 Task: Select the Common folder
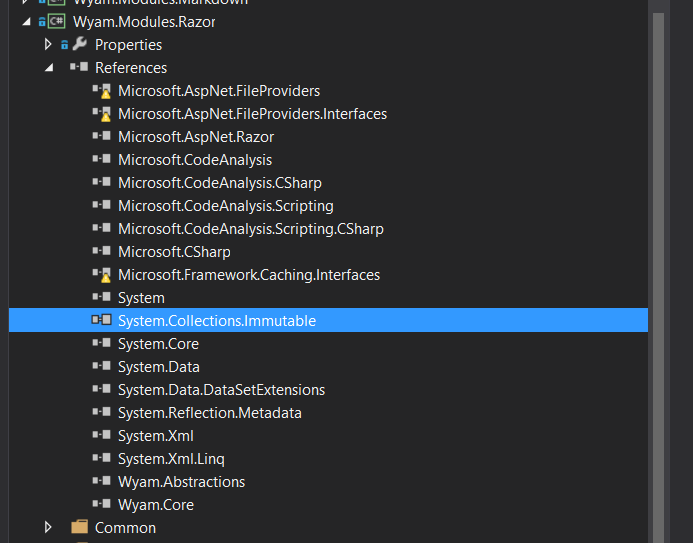click(x=125, y=527)
